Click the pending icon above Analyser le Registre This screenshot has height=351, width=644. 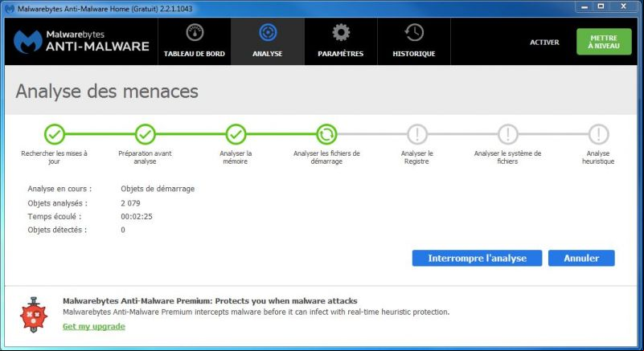417,134
